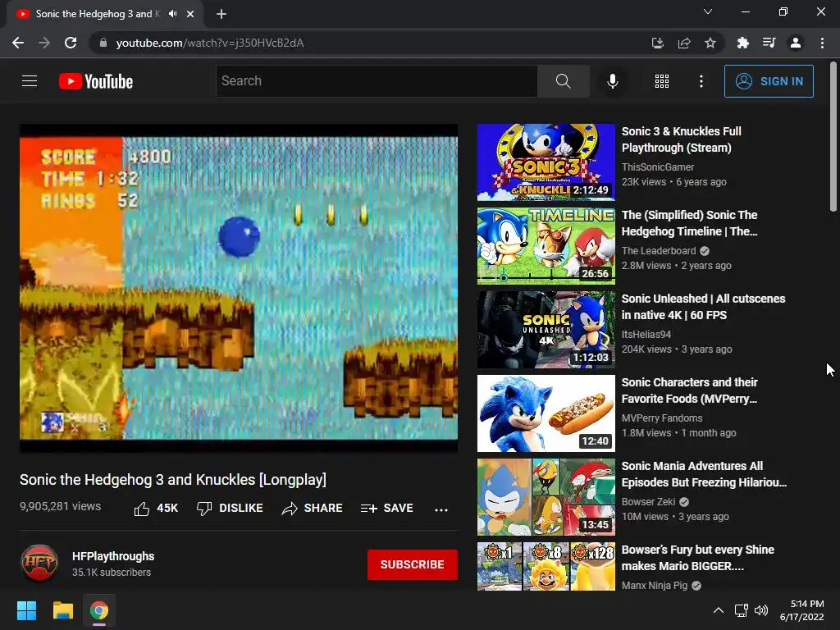The height and width of the screenshot is (630, 840).
Task: View site info via lock icon
Action: [x=103, y=43]
